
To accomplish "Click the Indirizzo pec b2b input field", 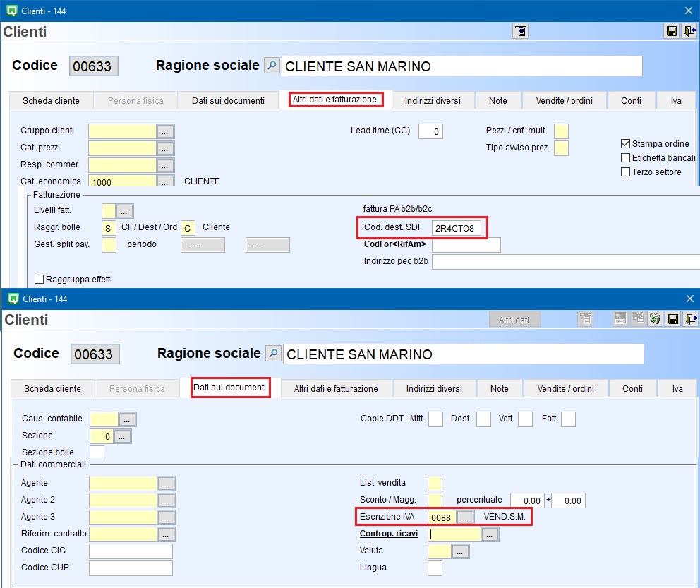I will (x=566, y=262).
